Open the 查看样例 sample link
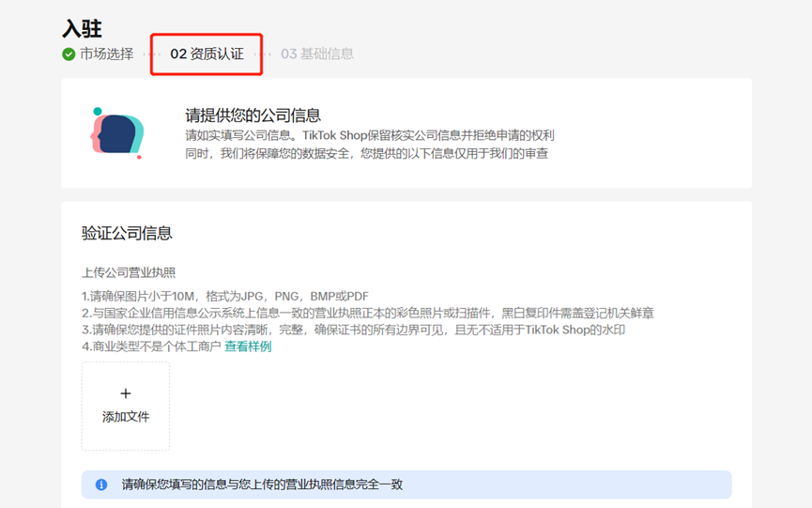Image resolution: width=812 pixels, height=508 pixels. coord(248,346)
